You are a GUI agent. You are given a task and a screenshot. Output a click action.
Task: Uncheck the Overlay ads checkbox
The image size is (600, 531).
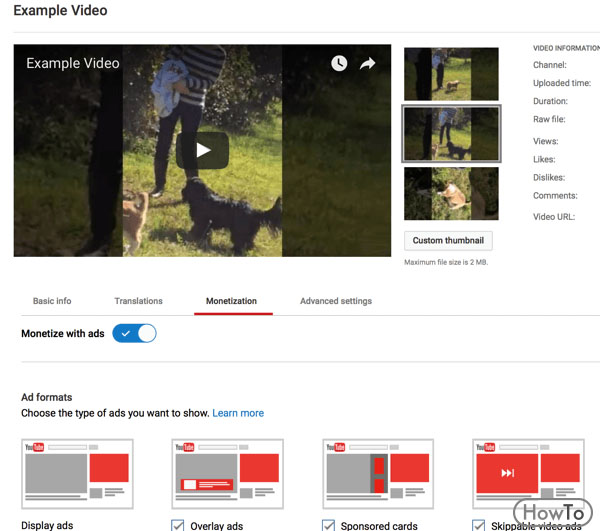pyautogui.click(x=178, y=525)
